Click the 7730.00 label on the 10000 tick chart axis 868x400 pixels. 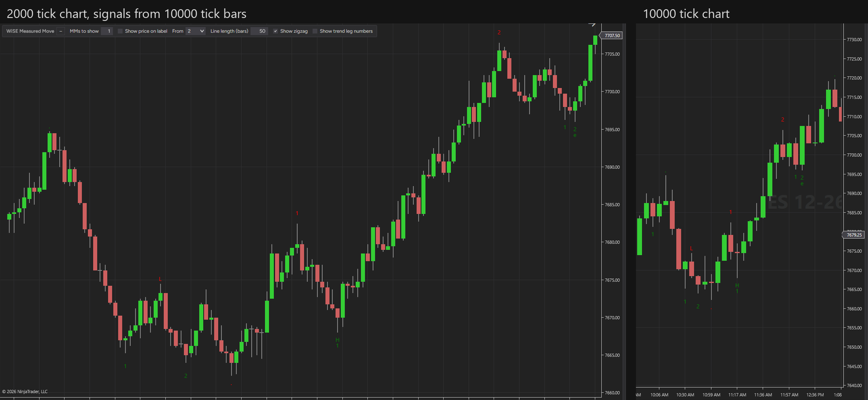pyautogui.click(x=854, y=39)
